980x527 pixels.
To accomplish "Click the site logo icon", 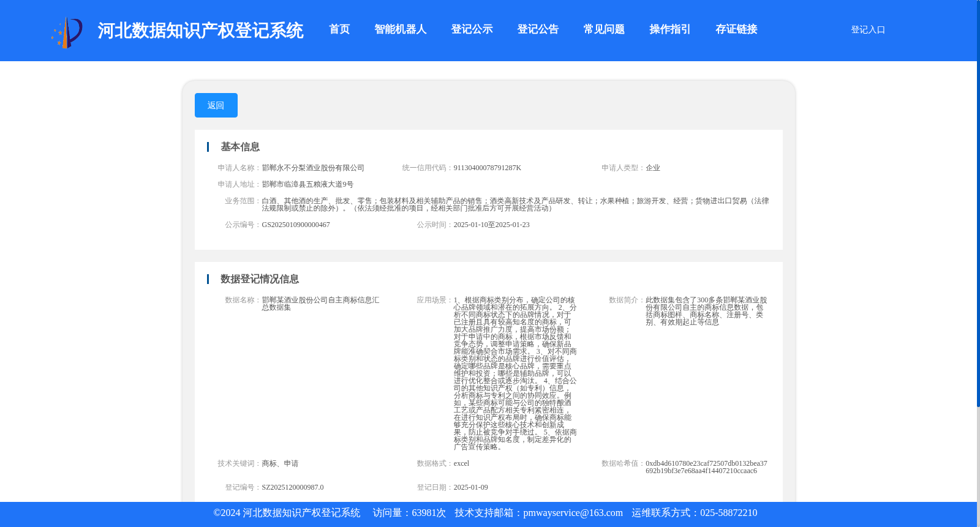I will point(67,32).
